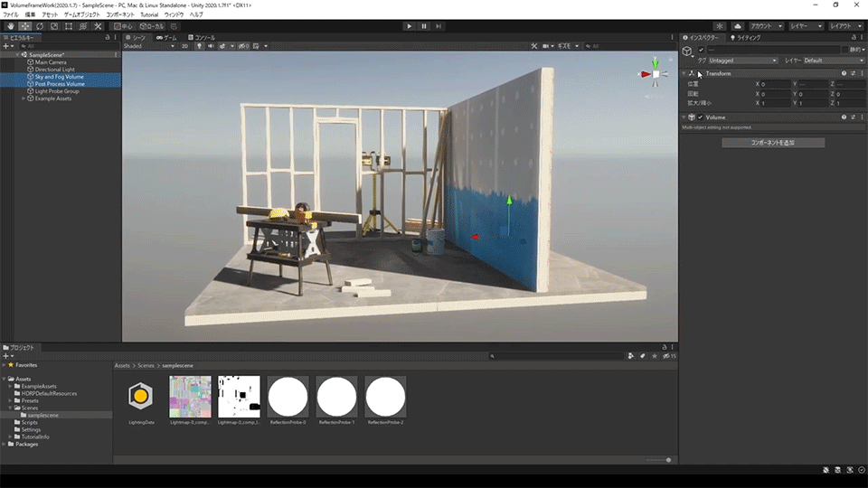The width and height of the screenshot is (868, 488).
Task: Toggle the GameObject active checkbox in Inspector
Action: click(700, 50)
